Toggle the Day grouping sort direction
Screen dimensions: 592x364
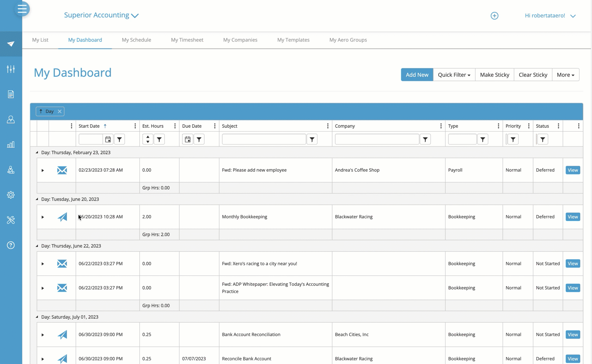pyautogui.click(x=41, y=111)
